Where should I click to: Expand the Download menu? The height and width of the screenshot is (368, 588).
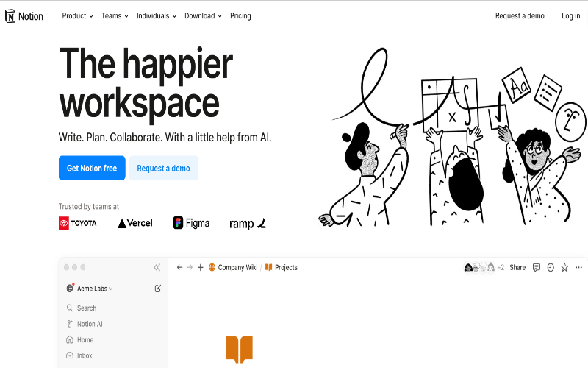(203, 15)
